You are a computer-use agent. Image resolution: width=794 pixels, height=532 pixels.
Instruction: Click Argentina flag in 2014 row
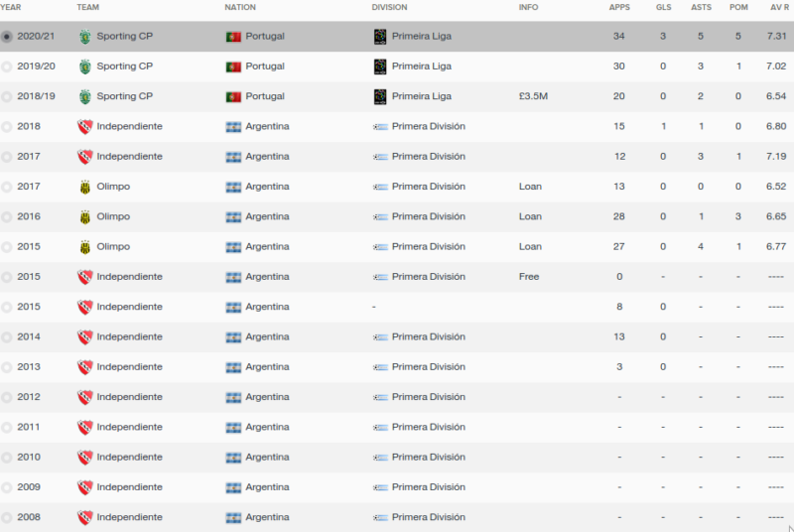(x=233, y=337)
